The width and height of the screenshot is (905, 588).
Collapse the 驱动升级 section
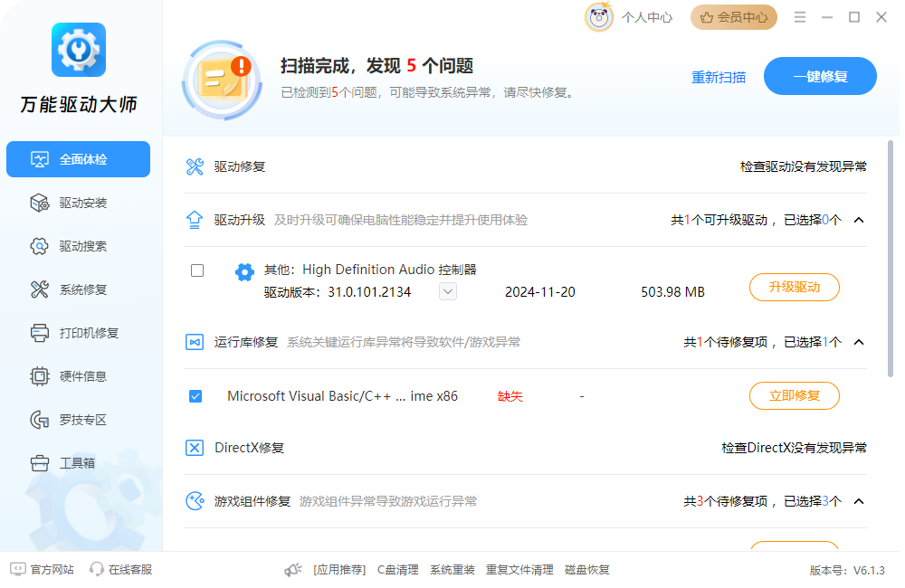click(859, 221)
